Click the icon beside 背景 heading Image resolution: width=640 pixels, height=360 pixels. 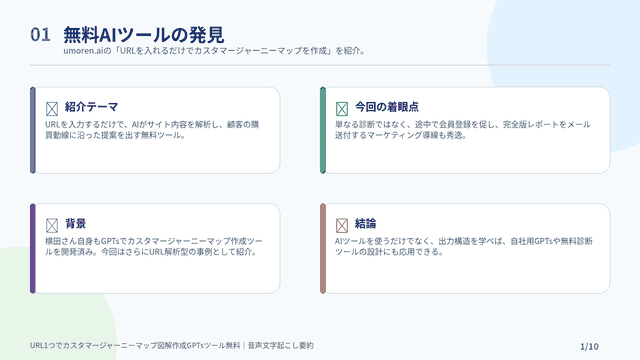pos(52,225)
